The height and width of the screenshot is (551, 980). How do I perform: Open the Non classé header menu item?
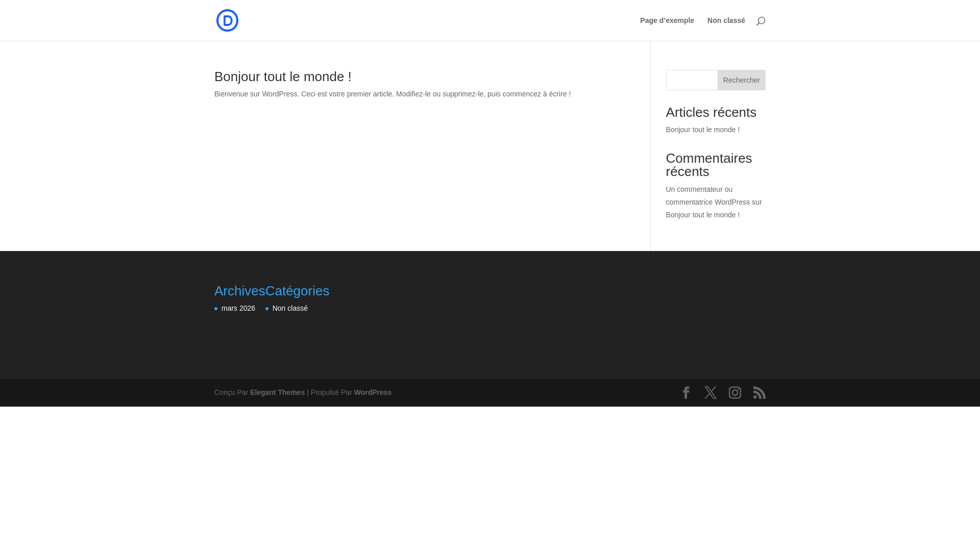pos(726,20)
